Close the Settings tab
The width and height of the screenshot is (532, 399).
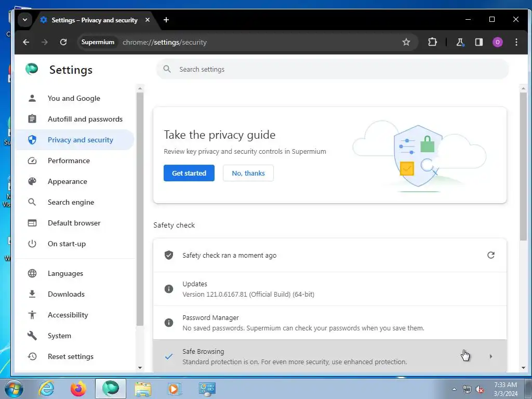pos(148,20)
